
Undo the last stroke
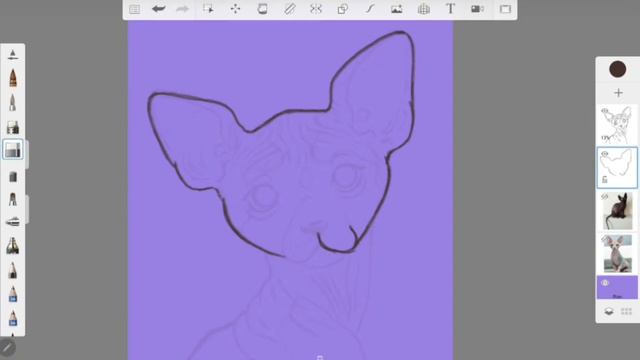(x=158, y=9)
